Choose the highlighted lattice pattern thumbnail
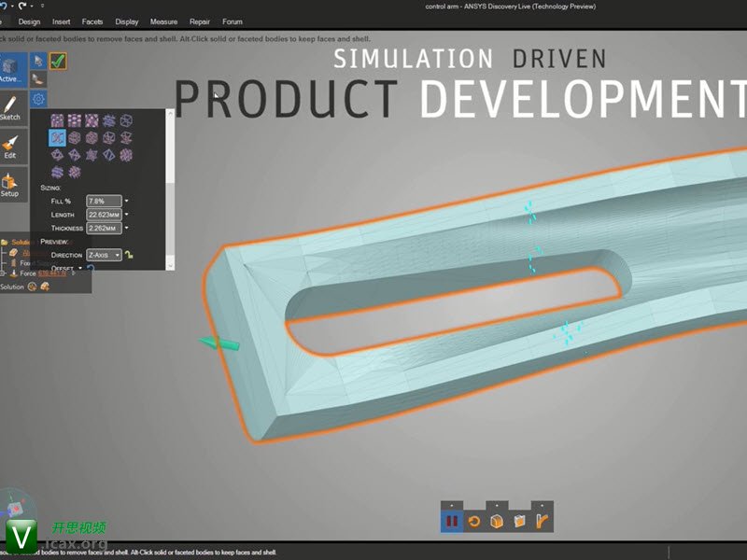Viewport: 747px width, 560px height. click(x=56, y=138)
